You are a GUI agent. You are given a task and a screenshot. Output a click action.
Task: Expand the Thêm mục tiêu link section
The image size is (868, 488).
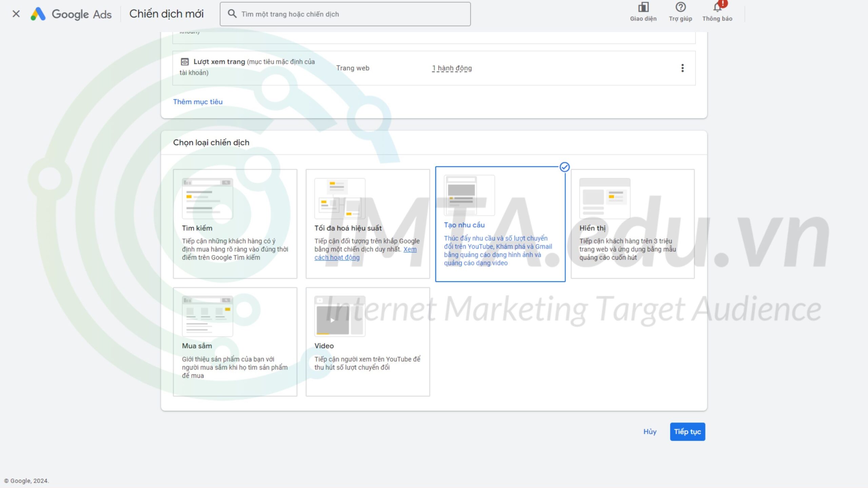(x=197, y=101)
